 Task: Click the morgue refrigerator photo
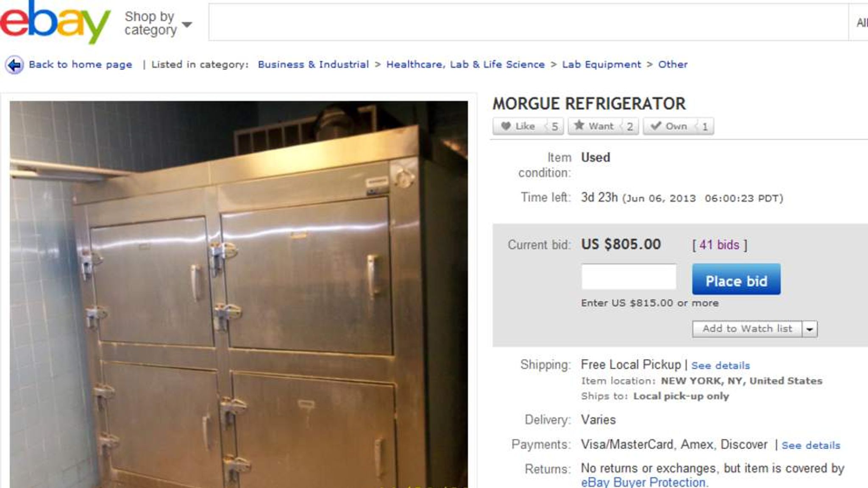(x=239, y=294)
